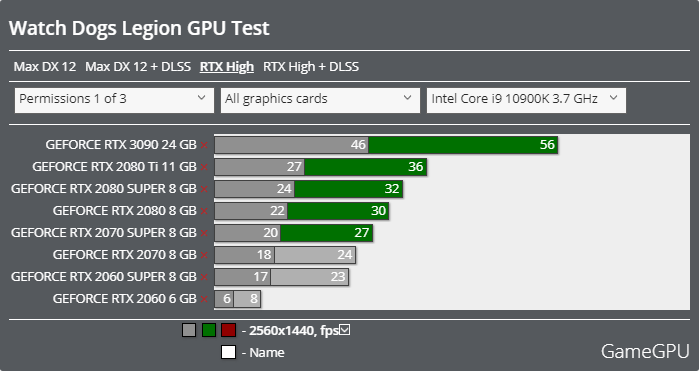Remove GEFORCE RTX 2080 SUPER 8 GB row
Viewport: 699px width, 371px height.
(204, 189)
